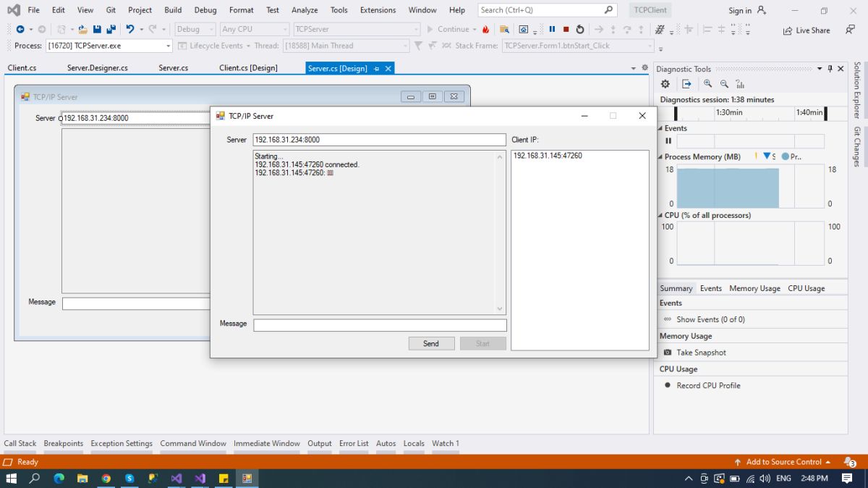The height and width of the screenshot is (488, 868).
Task: Collapse the CPU (% of all processors) section
Action: coord(660,215)
